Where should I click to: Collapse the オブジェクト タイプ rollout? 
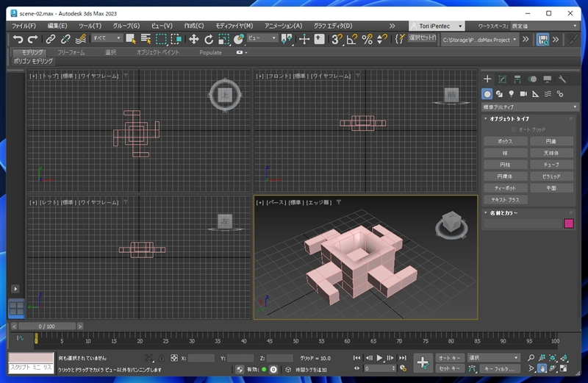pyautogui.click(x=509, y=118)
